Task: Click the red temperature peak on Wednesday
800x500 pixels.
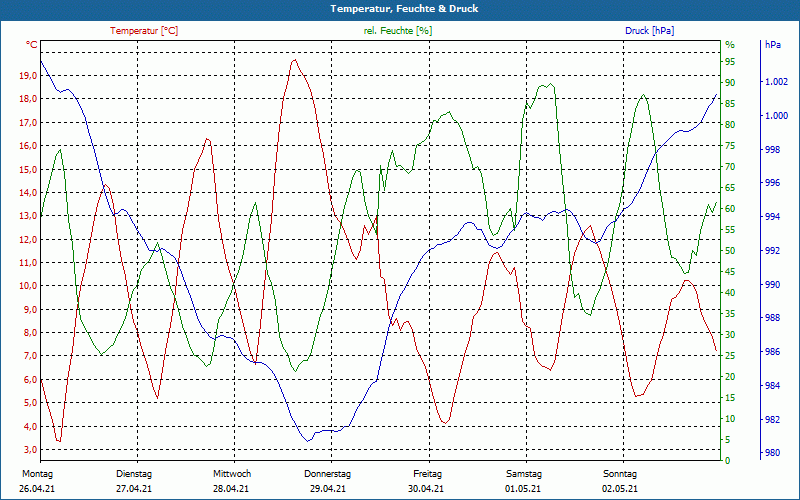Action: point(294,60)
